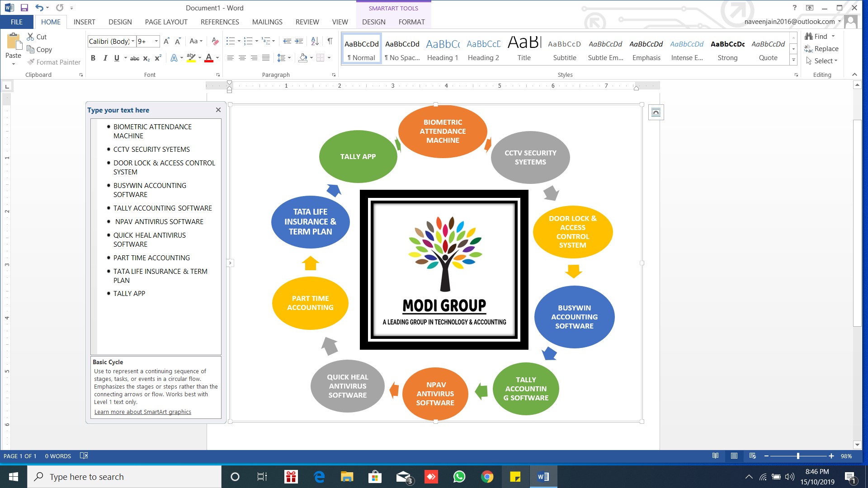This screenshot has height=488, width=868.
Task: Click the Paste clipboard icon
Action: coord(14,41)
